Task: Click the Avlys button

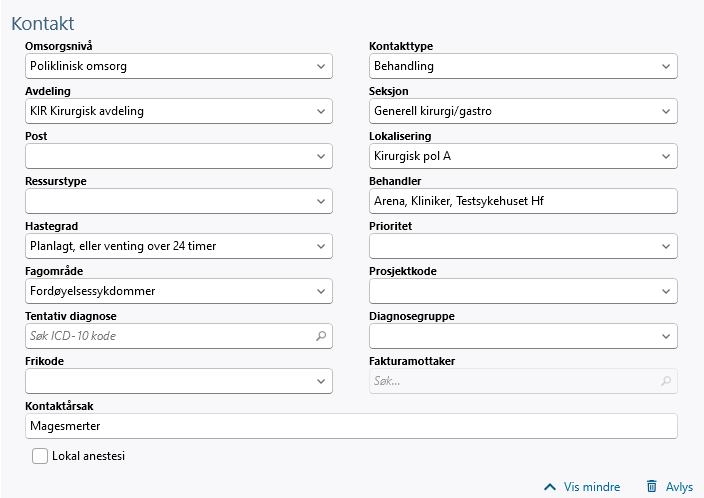Action: [679, 487]
